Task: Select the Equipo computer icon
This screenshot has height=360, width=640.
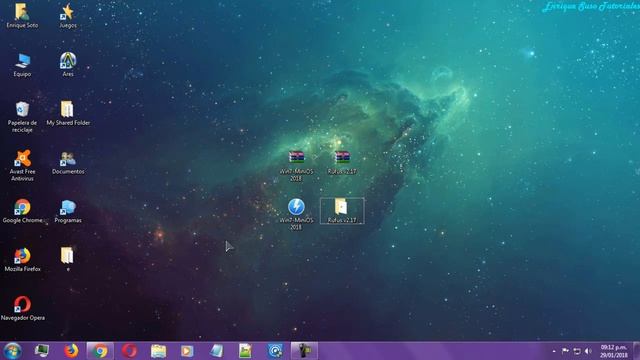Action: pyautogui.click(x=22, y=64)
